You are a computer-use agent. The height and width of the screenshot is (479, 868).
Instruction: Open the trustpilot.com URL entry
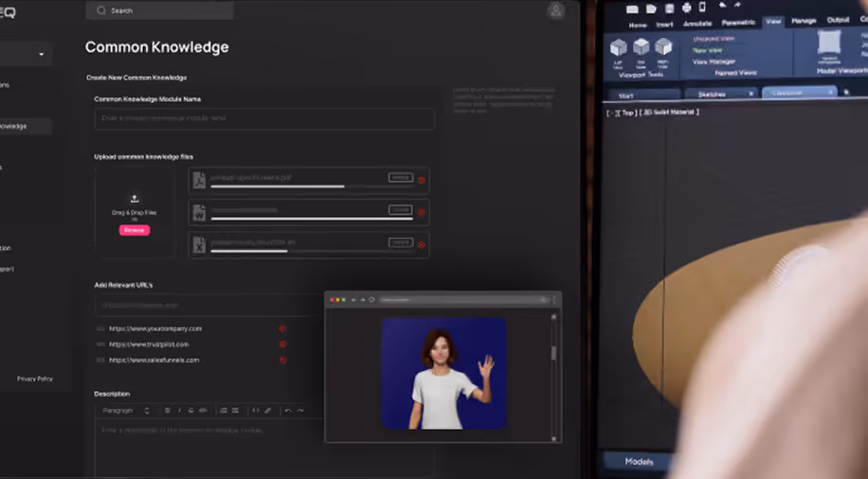149,344
